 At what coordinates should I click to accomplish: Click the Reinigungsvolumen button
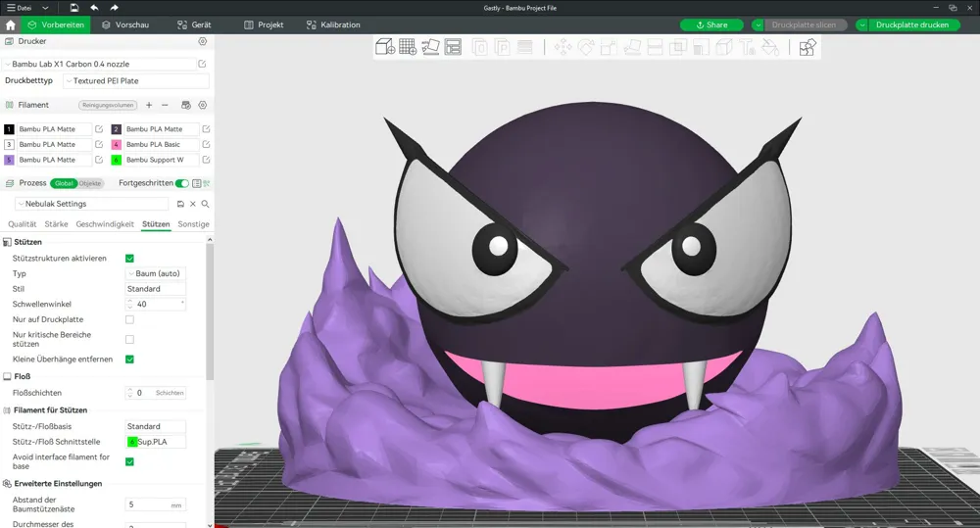[108, 105]
